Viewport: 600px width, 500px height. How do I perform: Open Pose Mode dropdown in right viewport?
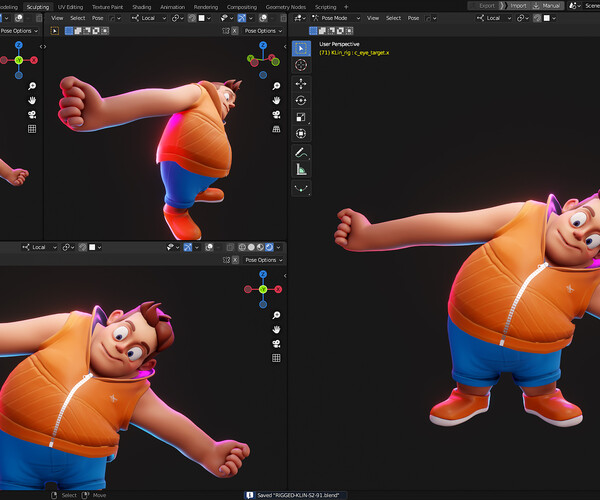point(336,18)
